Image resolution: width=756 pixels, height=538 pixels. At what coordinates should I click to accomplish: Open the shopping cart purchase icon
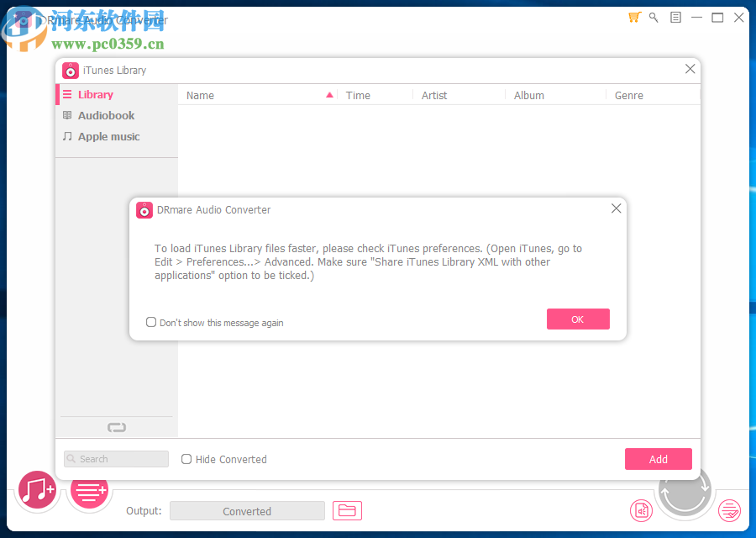click(633, 17)
